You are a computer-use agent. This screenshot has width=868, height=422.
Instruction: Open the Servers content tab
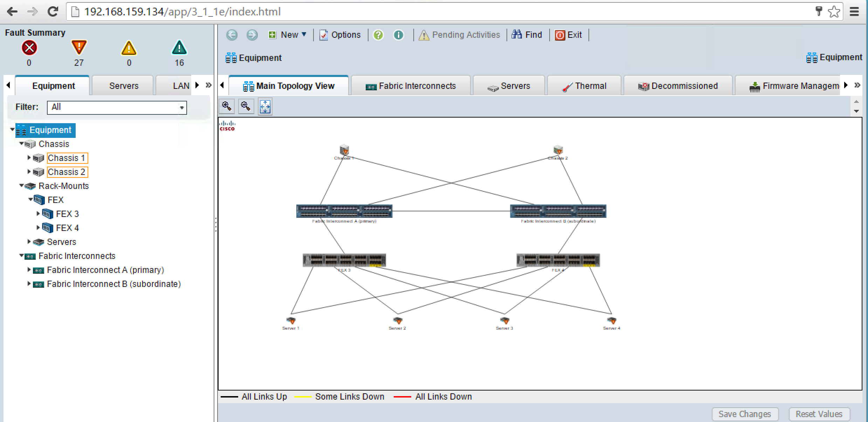pos(509,86)
